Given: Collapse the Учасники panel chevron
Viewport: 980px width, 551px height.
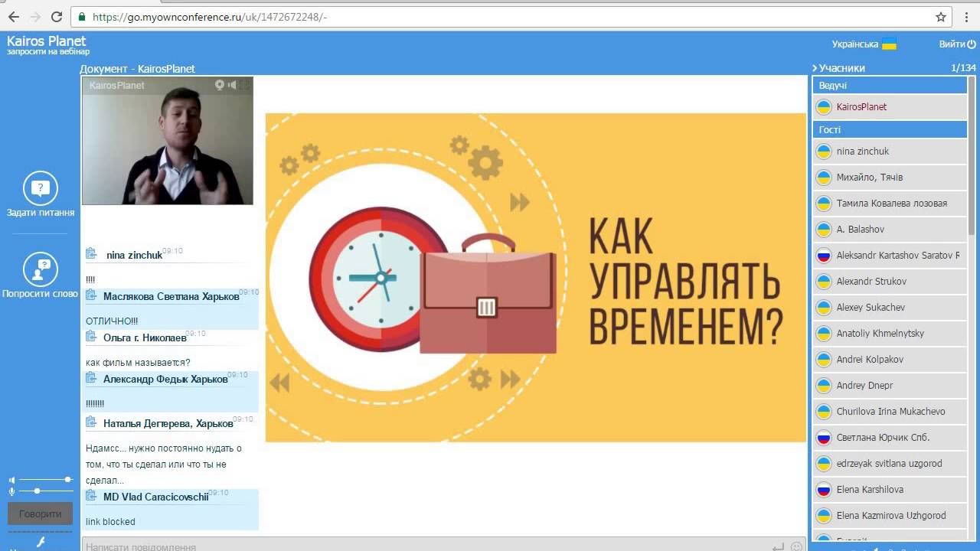Looking at the screenshot, I should pyautogui.click(x=815, y=68).
